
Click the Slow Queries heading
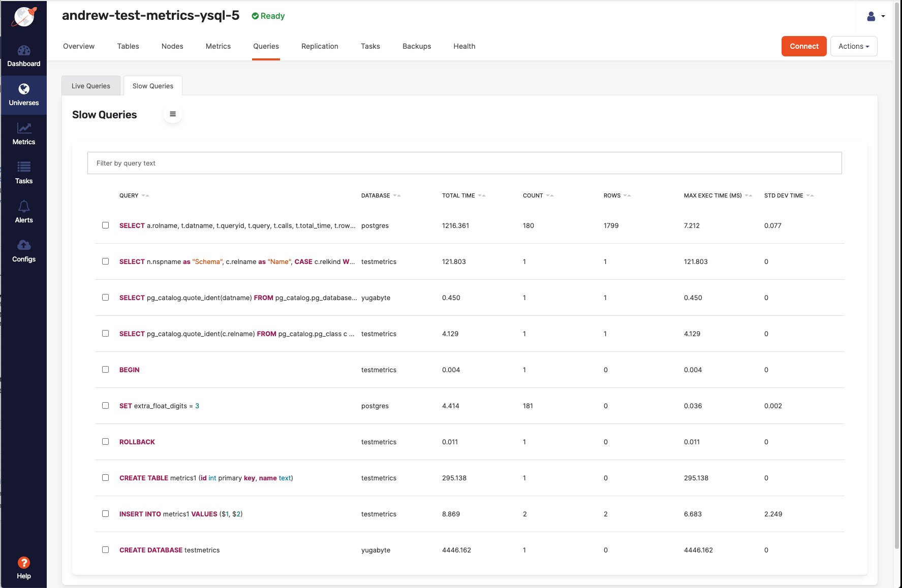[x=104, y=115]
